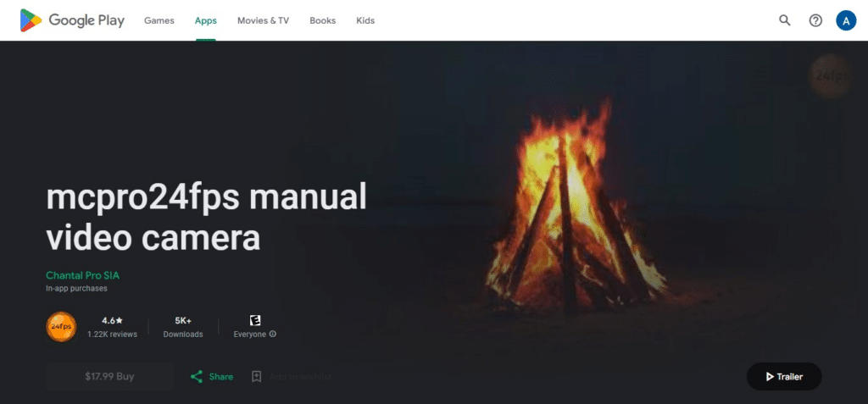Open the Books section
This screenshot has width=868, height=404.
323,20
